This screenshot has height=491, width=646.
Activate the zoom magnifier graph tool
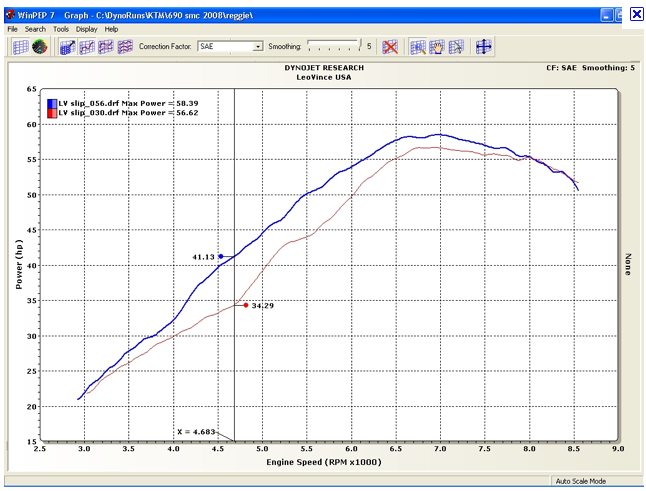tap(418, 47)
